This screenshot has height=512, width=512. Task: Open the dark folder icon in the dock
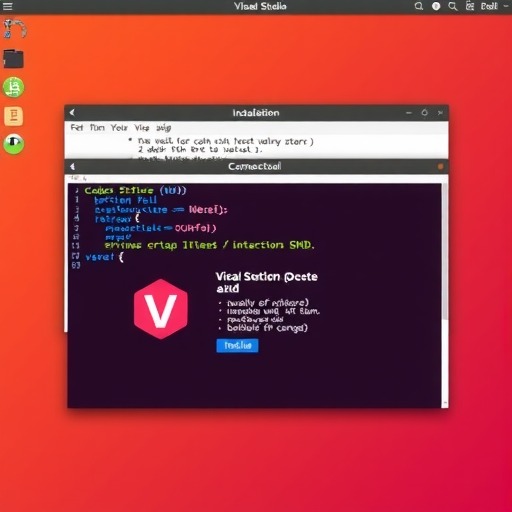coord(13,59)
